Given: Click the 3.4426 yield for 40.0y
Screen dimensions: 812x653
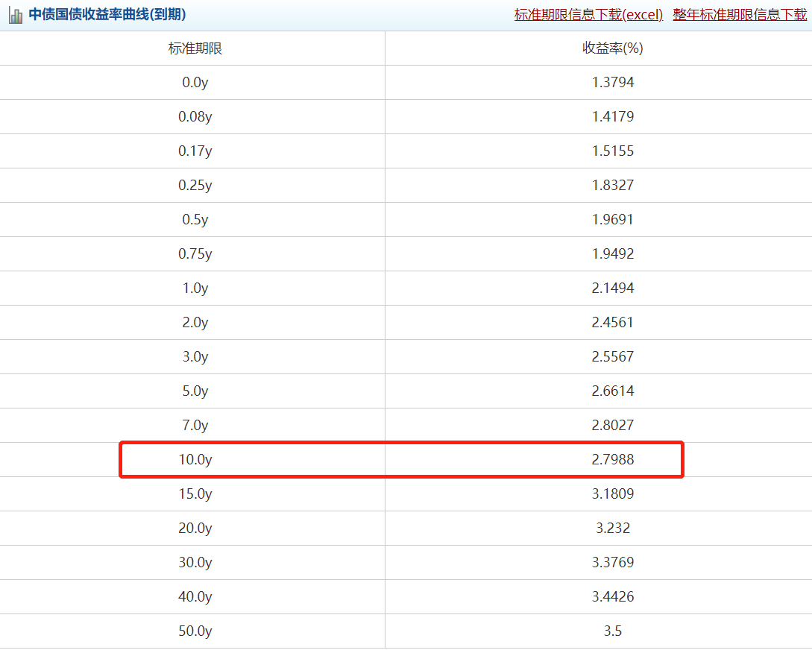Looking at the screenshot, I should (612, 597).
